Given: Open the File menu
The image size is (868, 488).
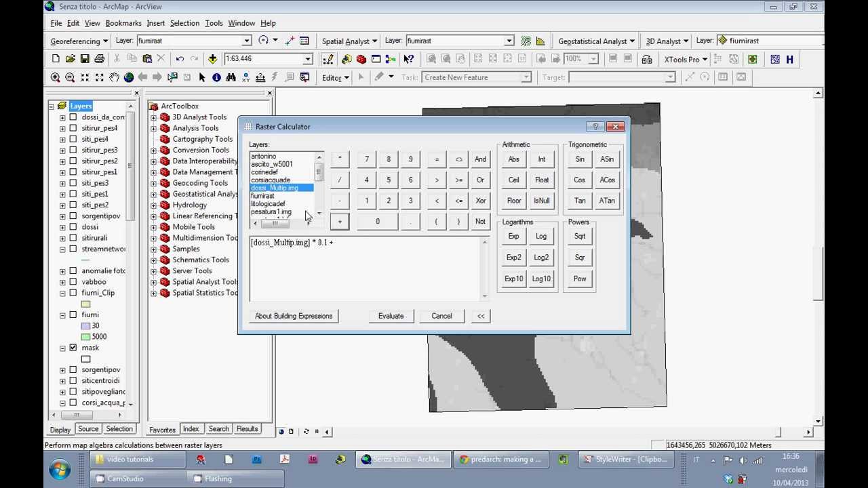Looking at the screenshot, I should 56,23.
